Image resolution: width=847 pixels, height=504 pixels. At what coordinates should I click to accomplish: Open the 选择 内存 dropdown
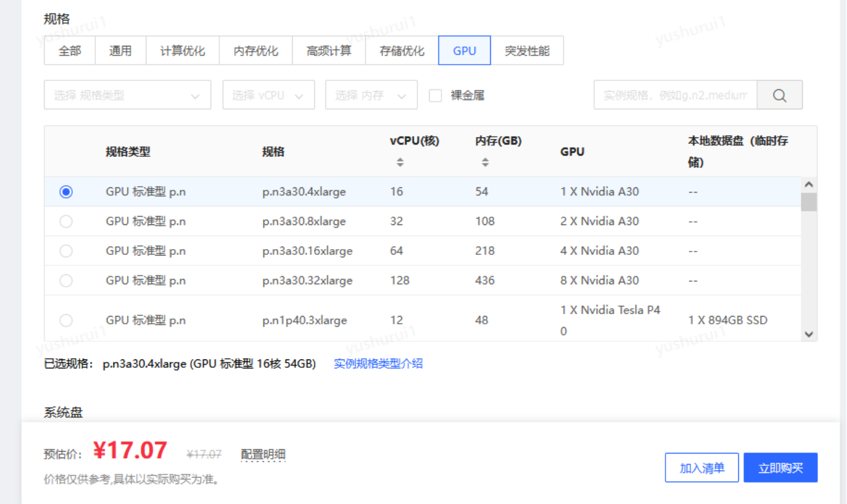(x=371, y=95)
